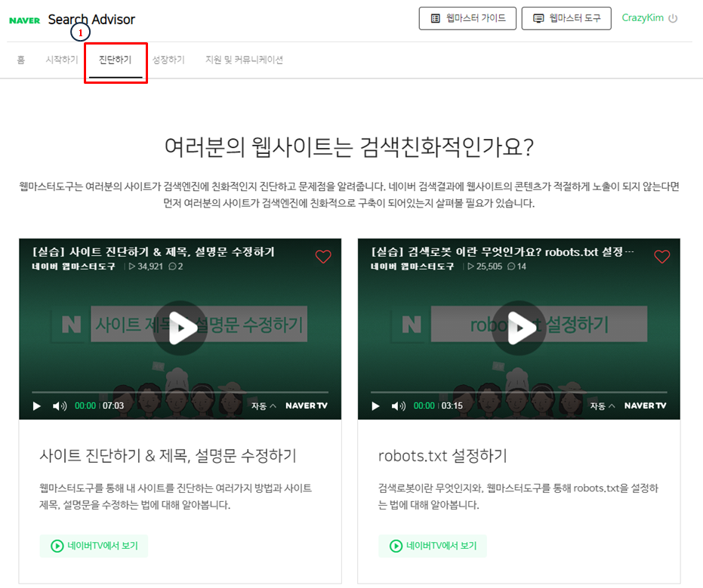The height and width of the screenshot is (588, 703).
Task: Click the 25,505 view count
Action: click(485, 266)
